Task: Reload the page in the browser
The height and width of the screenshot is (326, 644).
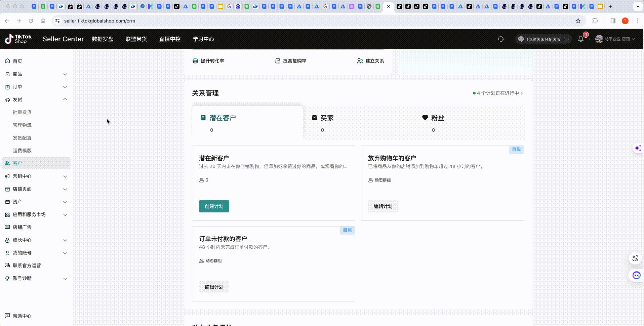Action: click(x=31, y=21)
